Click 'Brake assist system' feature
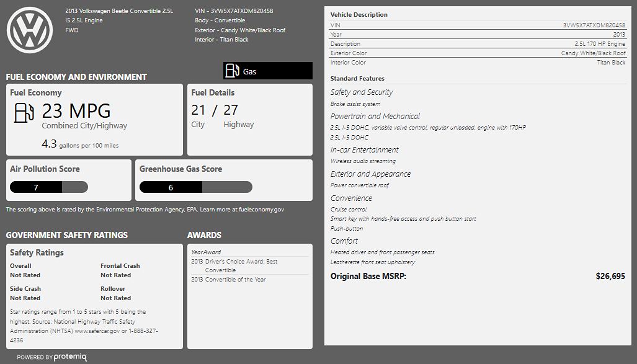The width and height of the screenshot is (637, 364). point(355,104)
